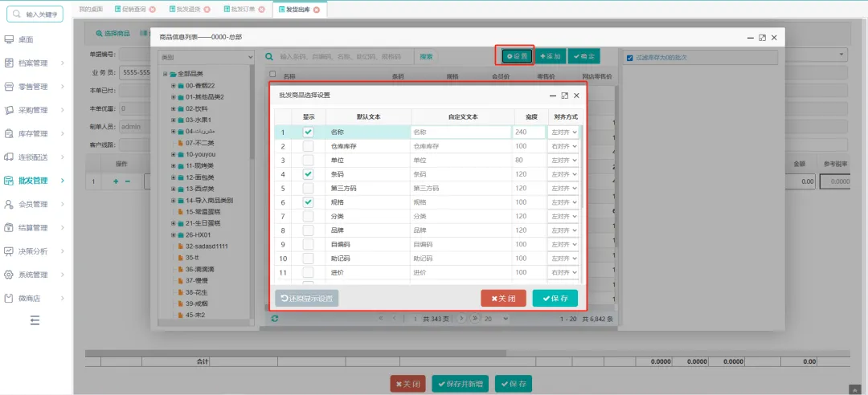This screenshot has width=868, height=395.
Task: Click custom text field for 名称 row
Action: (x=461, y=132)
